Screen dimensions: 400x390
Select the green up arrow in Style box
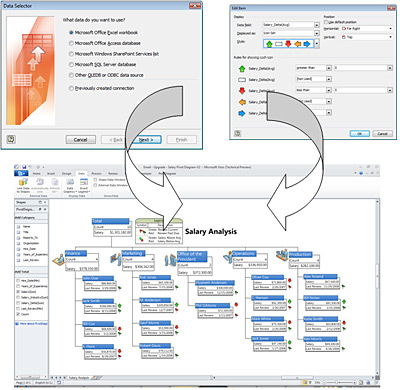coord(269,44)
